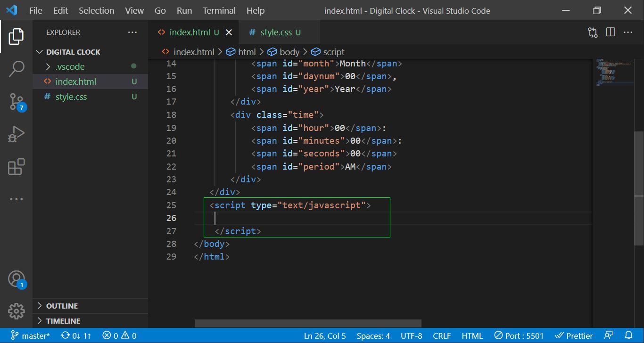The width and height of the screenshot is (644, 343).
Task: Open the Terminal menu
Action: click(219, 10)
